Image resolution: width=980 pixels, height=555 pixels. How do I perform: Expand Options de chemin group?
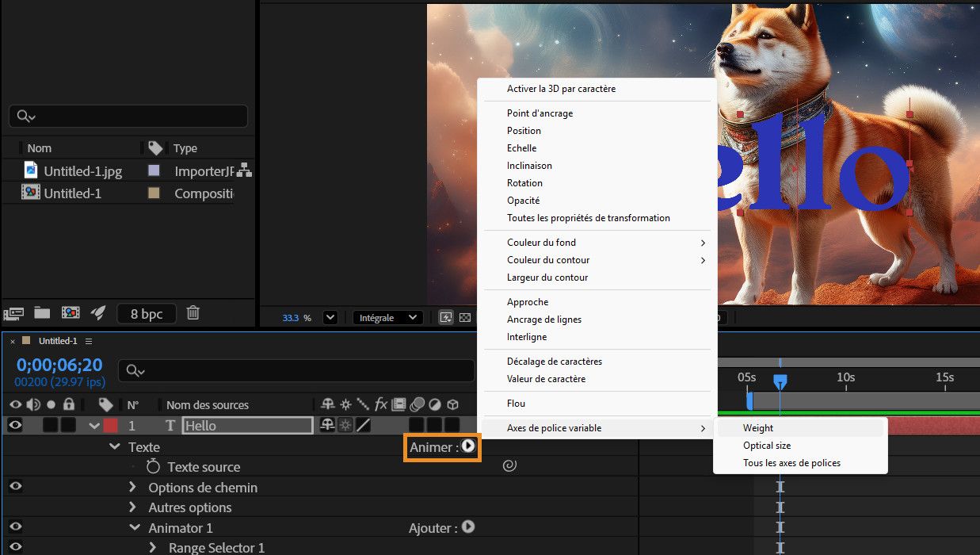(x=133, y=488)
